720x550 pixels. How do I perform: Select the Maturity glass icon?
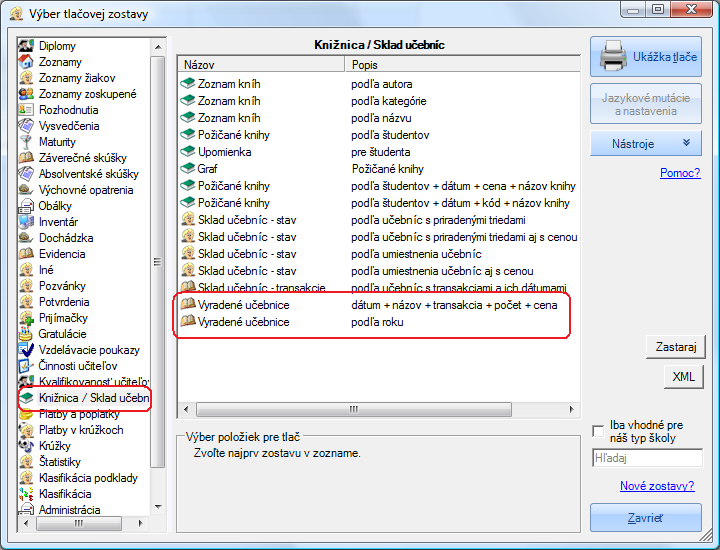point(26,142)
